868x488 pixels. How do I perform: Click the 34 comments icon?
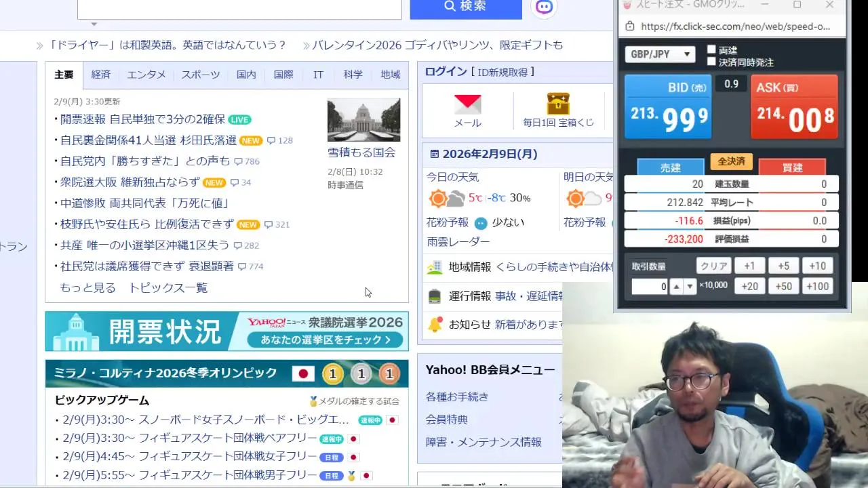click(235, 183)
